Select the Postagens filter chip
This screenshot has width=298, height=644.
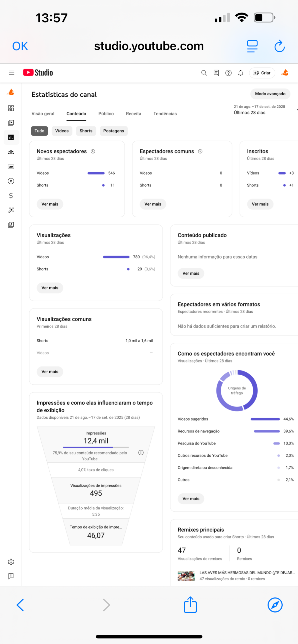[113, 131]
